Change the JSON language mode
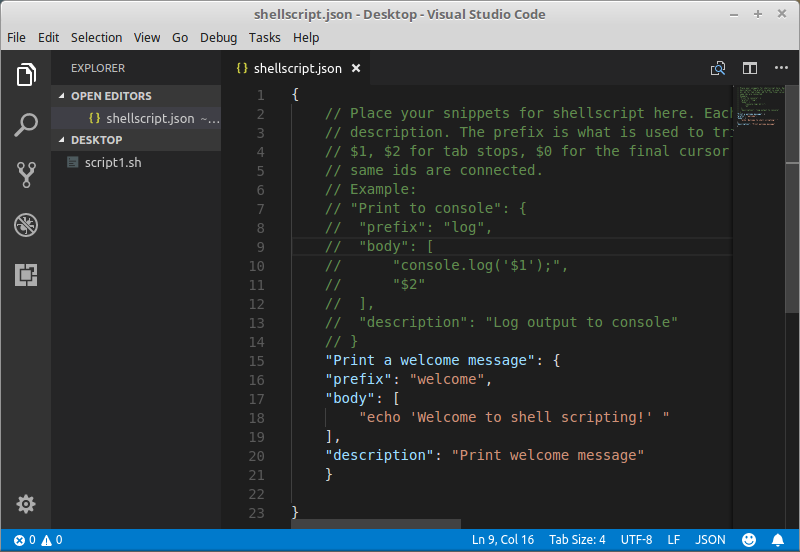 coord(710,540)
